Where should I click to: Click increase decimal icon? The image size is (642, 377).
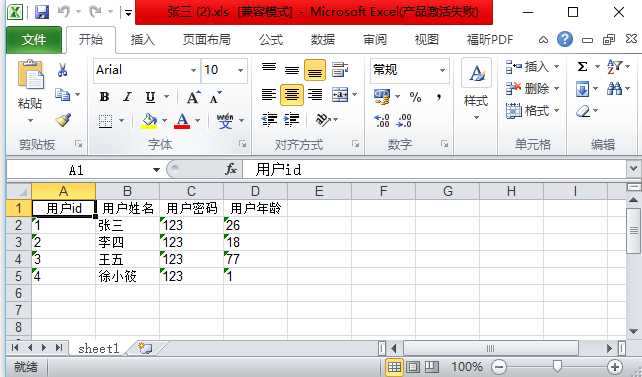pos(382,120)
